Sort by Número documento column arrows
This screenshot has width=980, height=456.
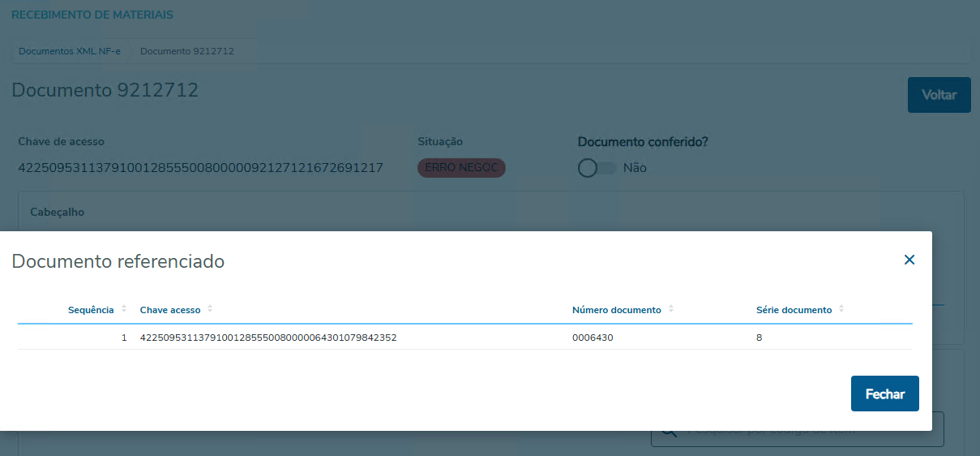tap(671, 309)
